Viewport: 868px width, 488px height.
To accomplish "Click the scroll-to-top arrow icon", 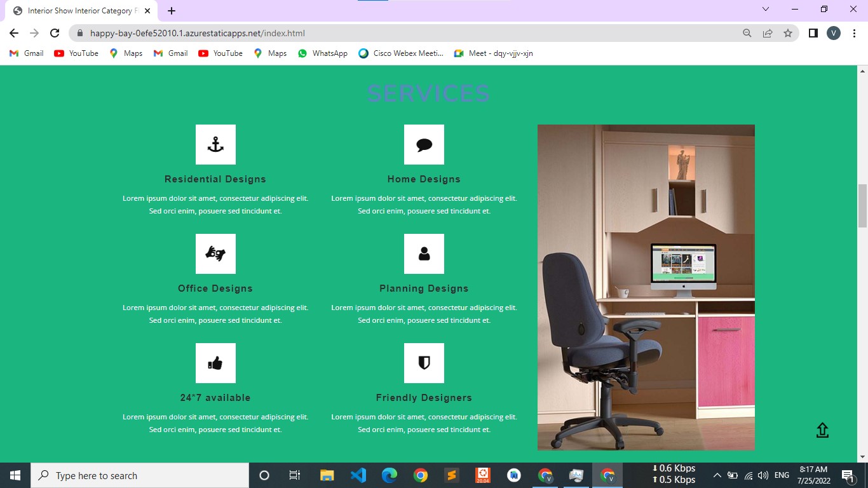I will pos(822,430).
